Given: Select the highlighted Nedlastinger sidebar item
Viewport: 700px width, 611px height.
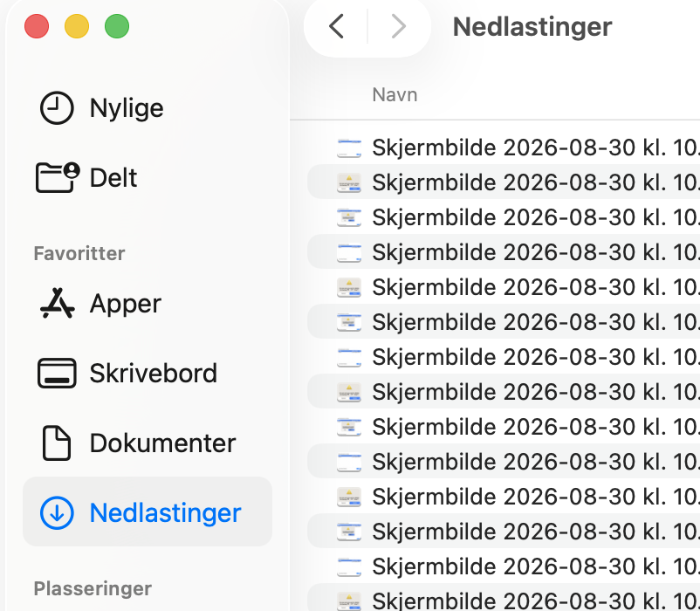Looking at the screenshot, I should (148, 511).
